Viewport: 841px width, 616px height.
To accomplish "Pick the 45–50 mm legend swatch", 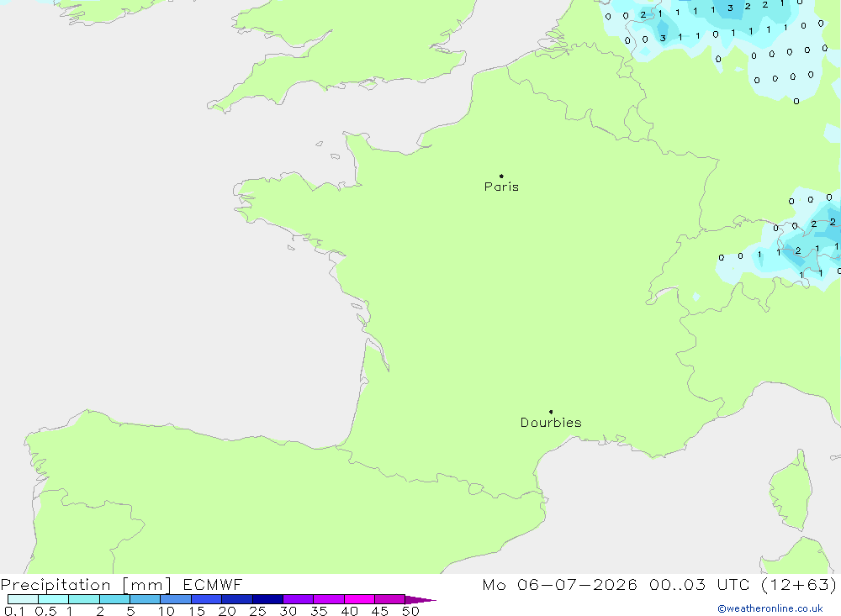I will point(390,599).
